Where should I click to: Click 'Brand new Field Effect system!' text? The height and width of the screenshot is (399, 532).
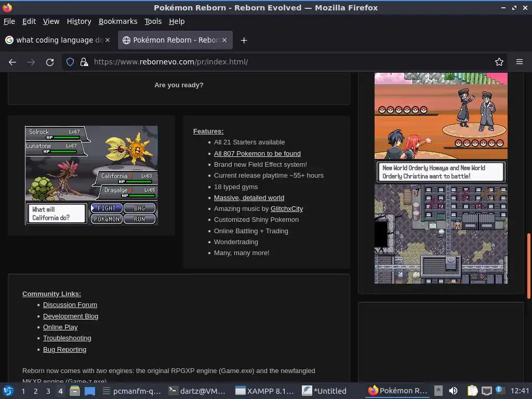coord(260,165)
